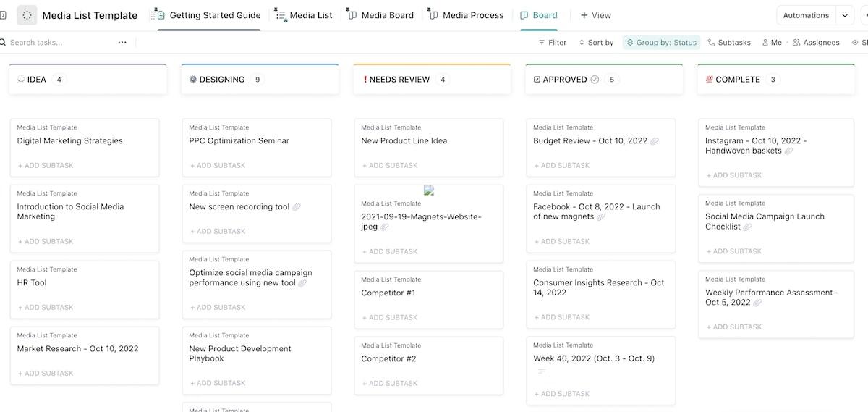Click paperclip icon on Instagram Handwoven baskets card
Image resolution: width=868 pixels, height=412 pixels.
tap(789, 151)
